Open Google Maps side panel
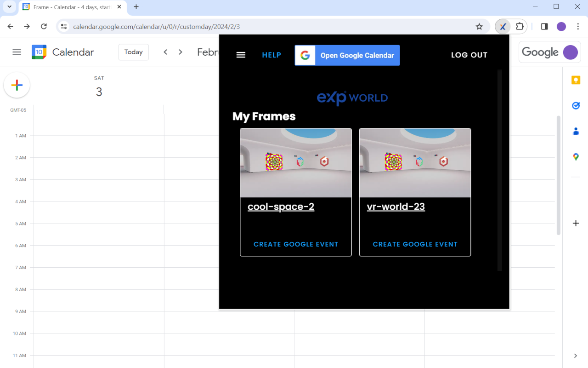 (x=576, y=157)
